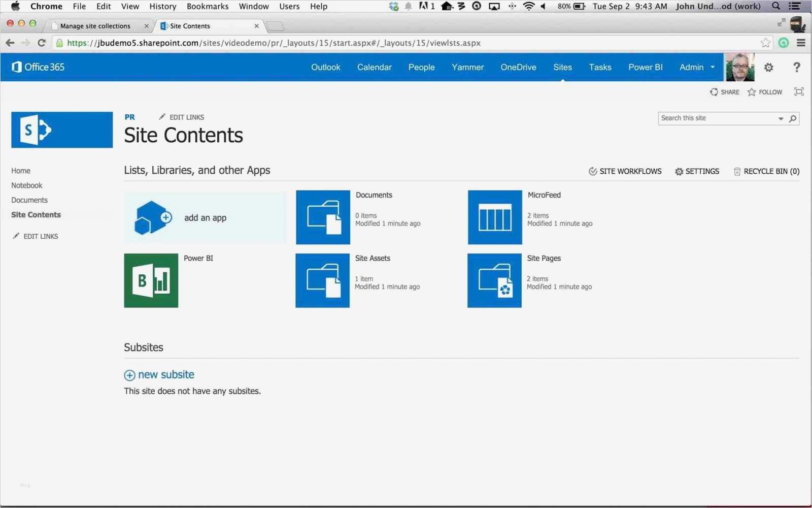The width and height of the screenshot is (812, 508).
Task: Click the Search this site field
Action: [x=717, y=118]
